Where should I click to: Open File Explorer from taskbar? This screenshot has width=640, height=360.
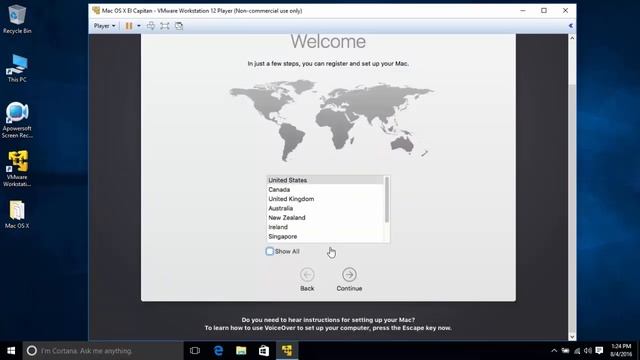pos(241,351)
